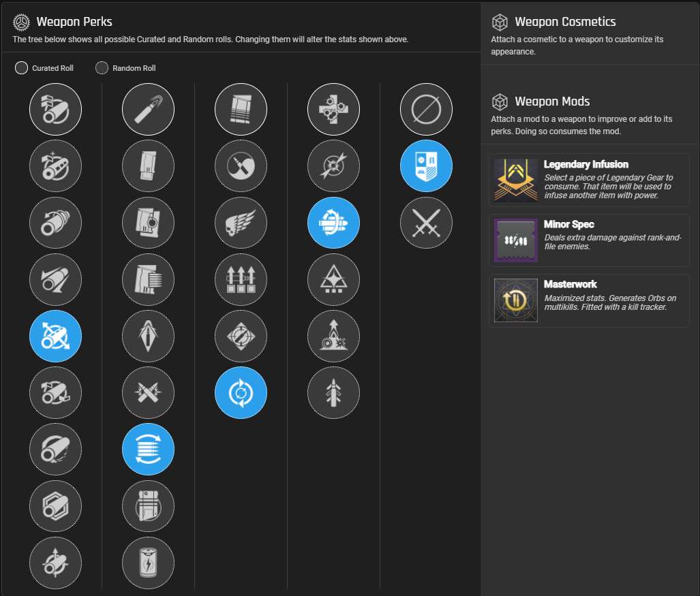Click the Masterwork gold emblem icon
The height and width of the screenshot is (596, 700).
pos(515,300)
